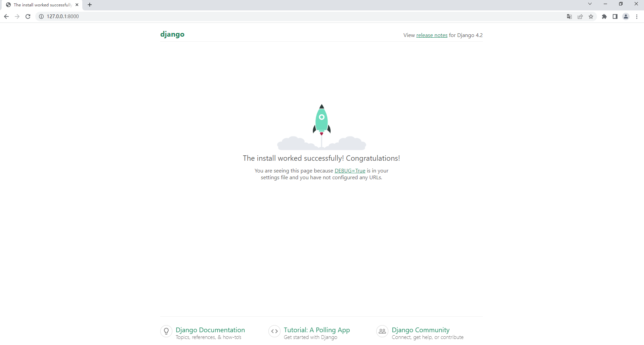The height and width of the screenshot is (345, 644).
Task: Click the people icon for Django Community
Action: pyautogui.click(x=382, y=332)
